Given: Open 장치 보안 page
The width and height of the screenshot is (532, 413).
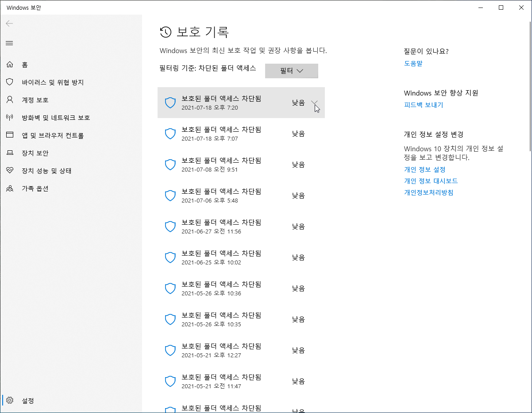Looking at the screenshot, I should (35, 153).
